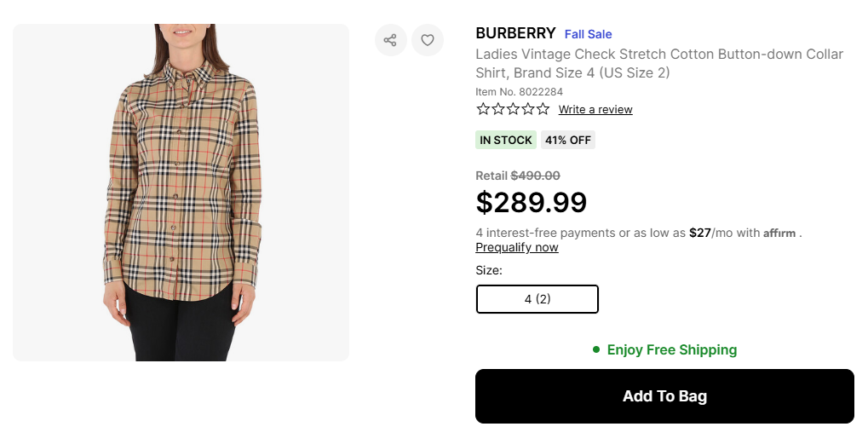Click the Affirm logo

779,233
